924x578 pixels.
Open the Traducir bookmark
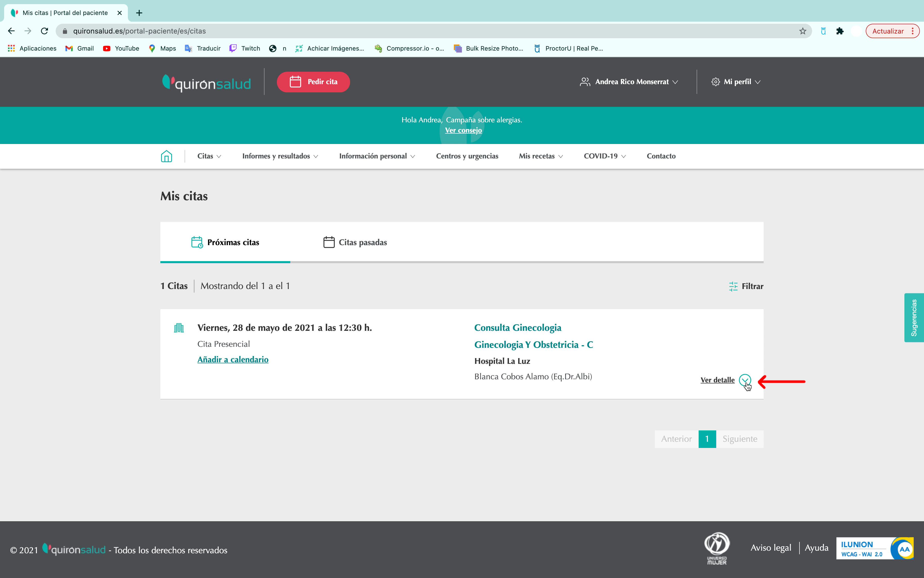tap(202, 49)
